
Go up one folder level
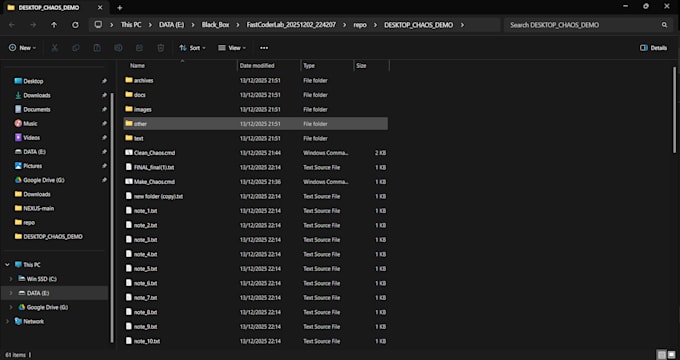click(x=54, y=25)
